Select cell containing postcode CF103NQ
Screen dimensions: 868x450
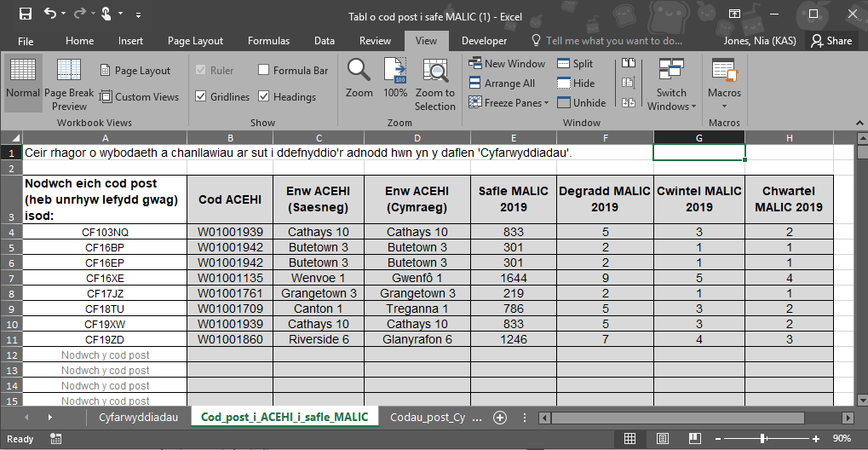click(x=106, y=232)
